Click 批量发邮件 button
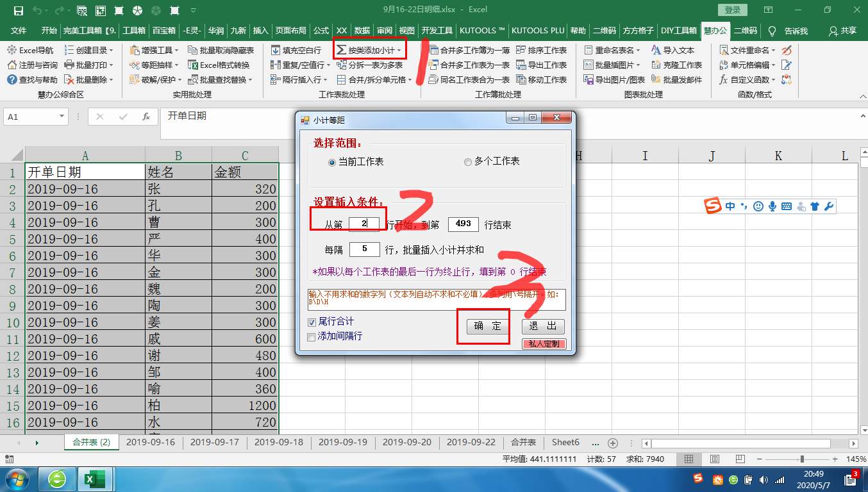This screenshot has width=868, height=492. click(676, 79)
